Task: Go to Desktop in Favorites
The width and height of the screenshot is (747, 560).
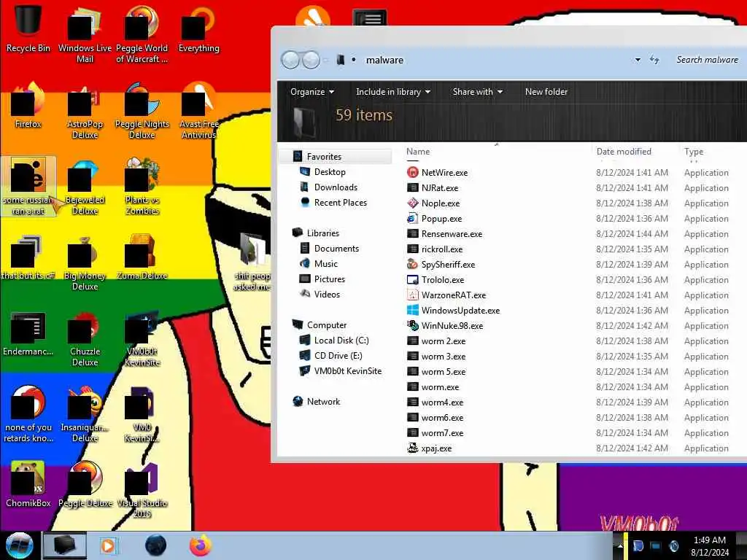Action: tap(330, 172)
